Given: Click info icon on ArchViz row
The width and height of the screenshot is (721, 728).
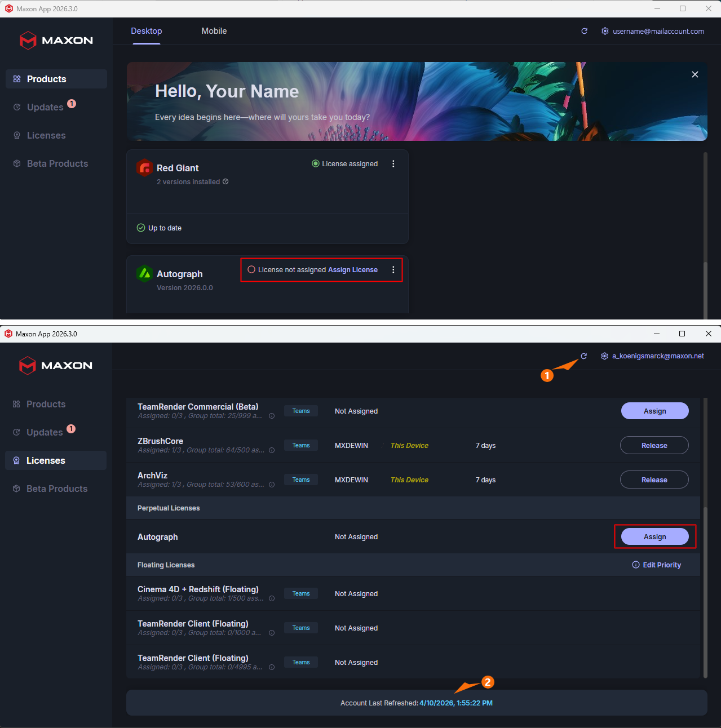Looking at the screenshot, I should [272, 485].
